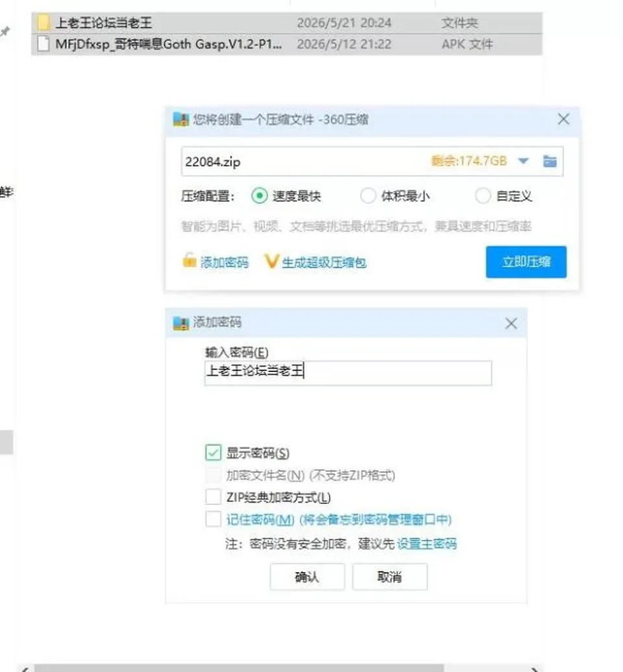
Task: Click the 输入密码 password field
Action: click(348, 373)
